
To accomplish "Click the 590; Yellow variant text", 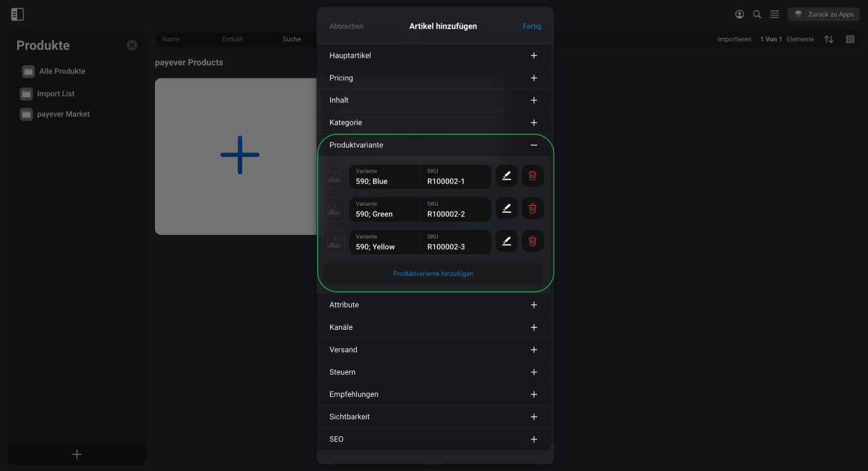I will pyautogui.click(x=375, y=247).
